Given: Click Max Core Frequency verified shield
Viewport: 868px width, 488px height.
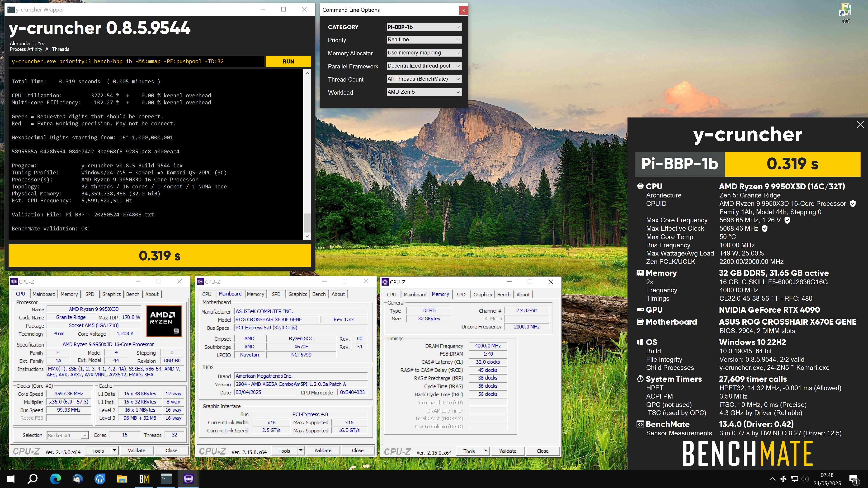Looking at the screenshot, I should coord(787,220).
